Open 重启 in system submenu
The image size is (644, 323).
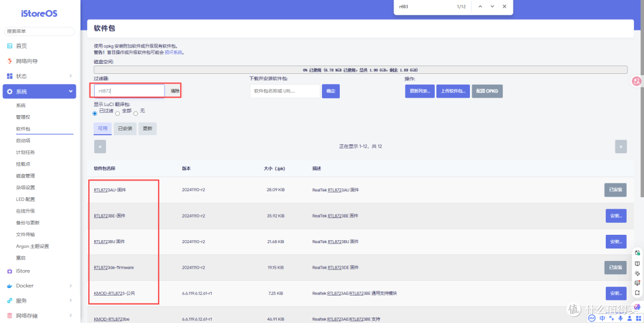pos(20,257)
